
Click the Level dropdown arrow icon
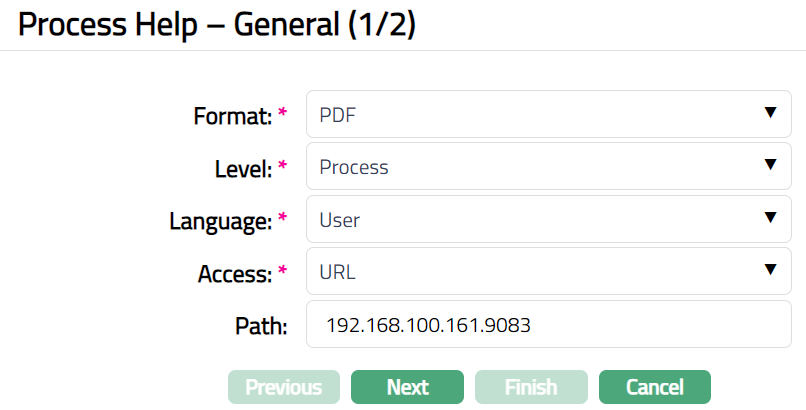point(770,166)
